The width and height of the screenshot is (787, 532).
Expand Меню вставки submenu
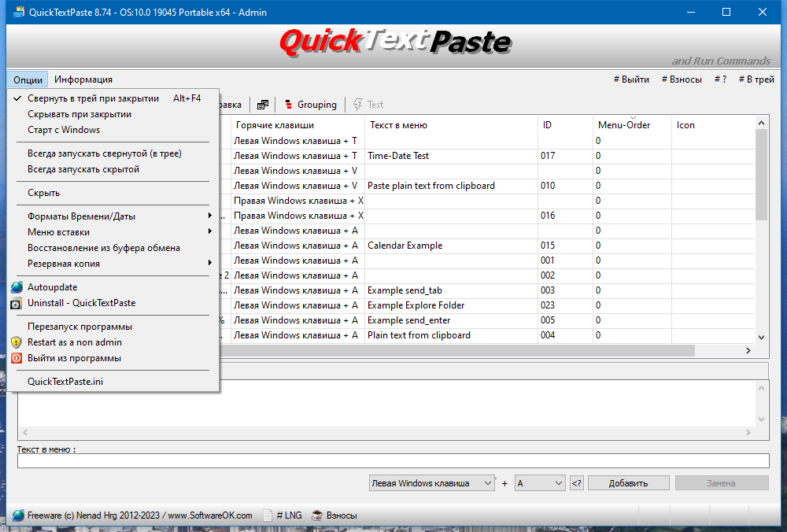[113, 232]
